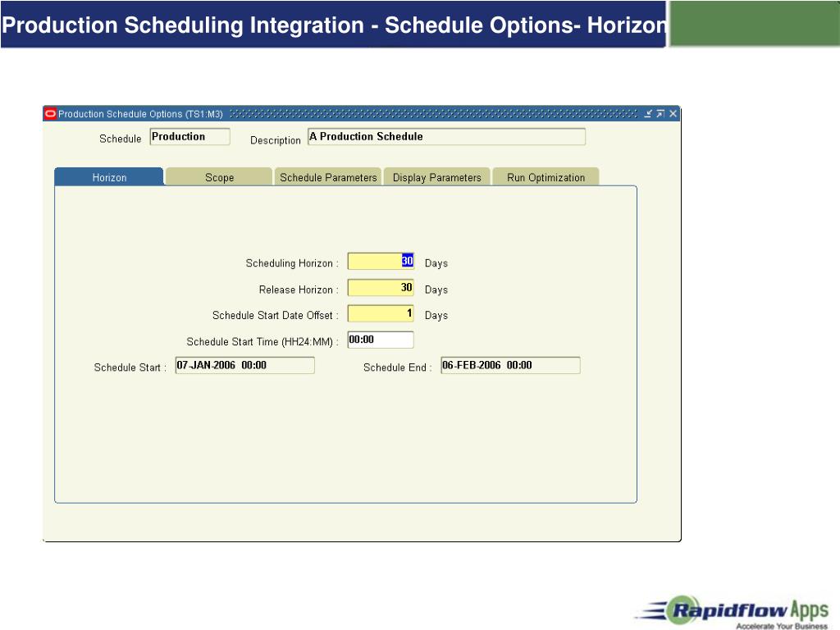This screenshot has width=840, height=630.
Task: Select the Display Parameters tab
Action: tap(436, 177)
